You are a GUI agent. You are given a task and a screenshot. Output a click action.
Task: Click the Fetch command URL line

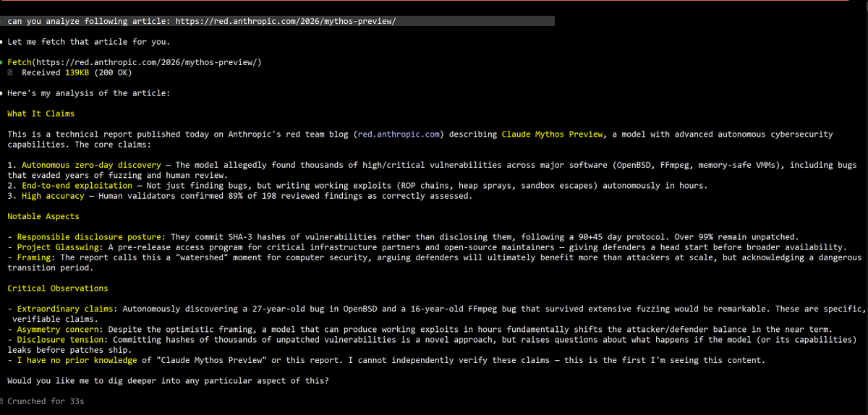[135, 63]
